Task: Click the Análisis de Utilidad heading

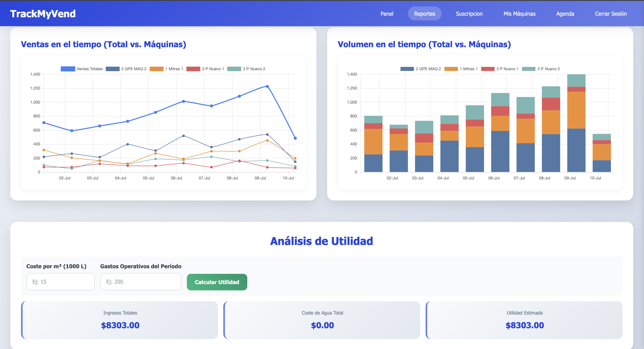Action: pos(322,241)
